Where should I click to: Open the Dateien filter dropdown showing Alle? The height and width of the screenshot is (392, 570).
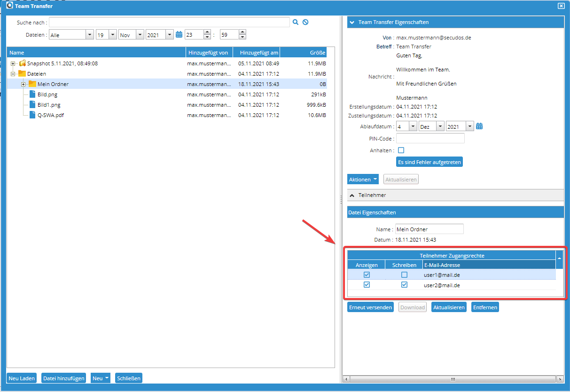point(89,35)
